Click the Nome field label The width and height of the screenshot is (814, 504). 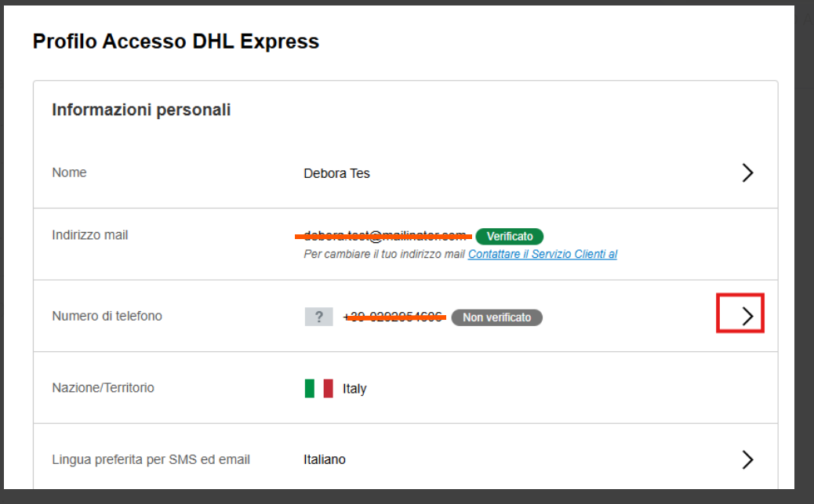coord(69,172)
